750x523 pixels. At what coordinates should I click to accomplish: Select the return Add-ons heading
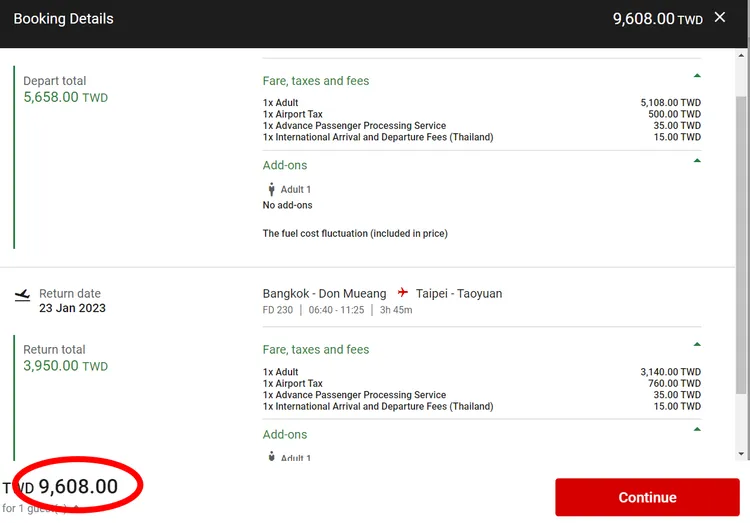pyautogui.click(x=285, y=435)
